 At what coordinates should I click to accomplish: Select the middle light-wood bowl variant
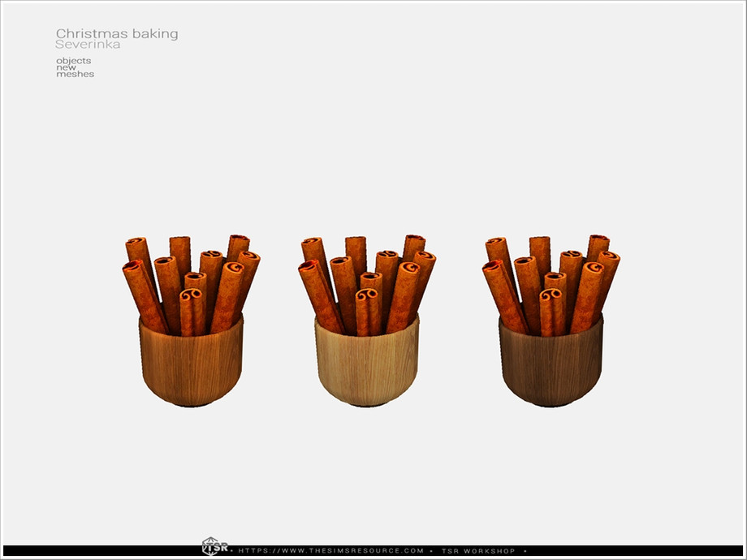pos(366,365)
